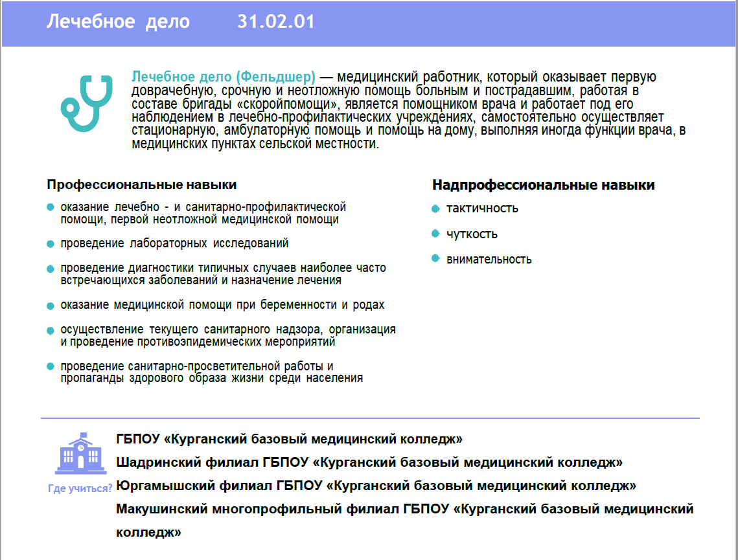Click the 'Где учиться?' label
The image size is (738, 560).
(x=80, y=488)
